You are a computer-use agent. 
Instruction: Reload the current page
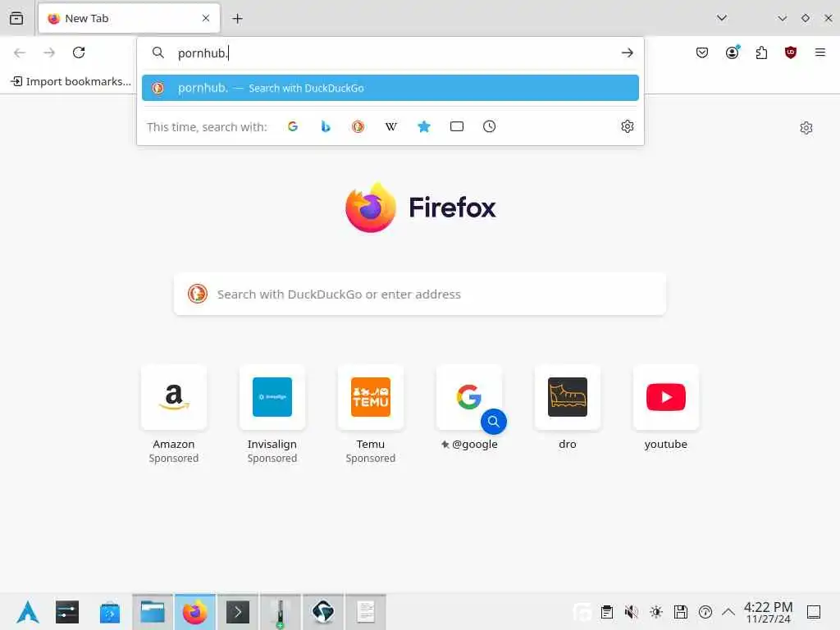79,52
